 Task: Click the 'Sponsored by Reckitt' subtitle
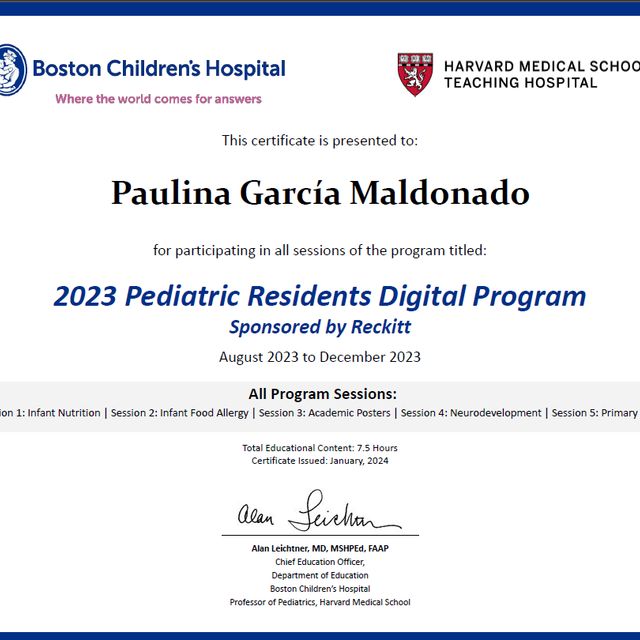click(320, 327)
